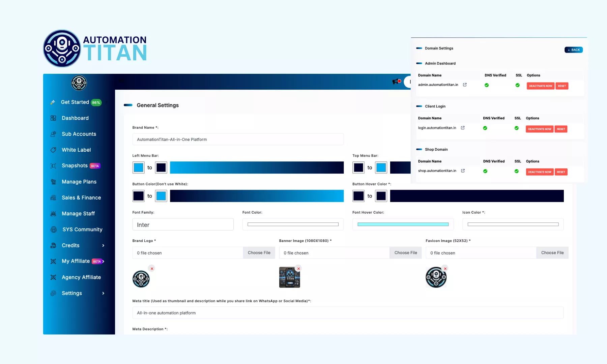Go to White Label menu item
Image resolution: width=607 pixels, height=364 pixels.
click(76, 150)
